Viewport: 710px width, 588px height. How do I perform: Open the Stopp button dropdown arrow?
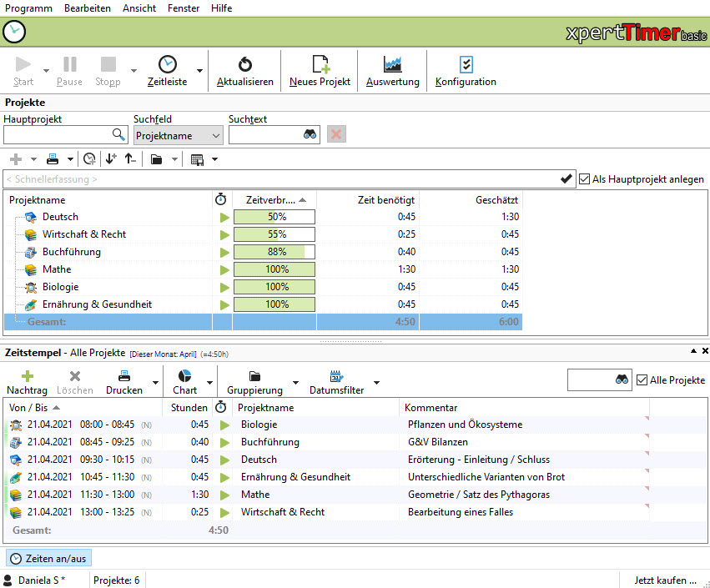133,71
